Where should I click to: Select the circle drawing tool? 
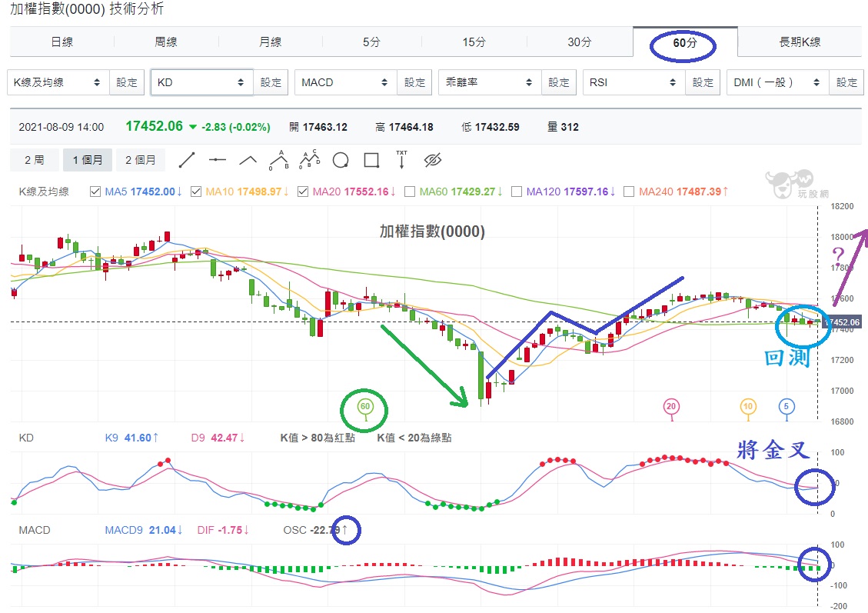pyautogui.click(x=341, y=160)
